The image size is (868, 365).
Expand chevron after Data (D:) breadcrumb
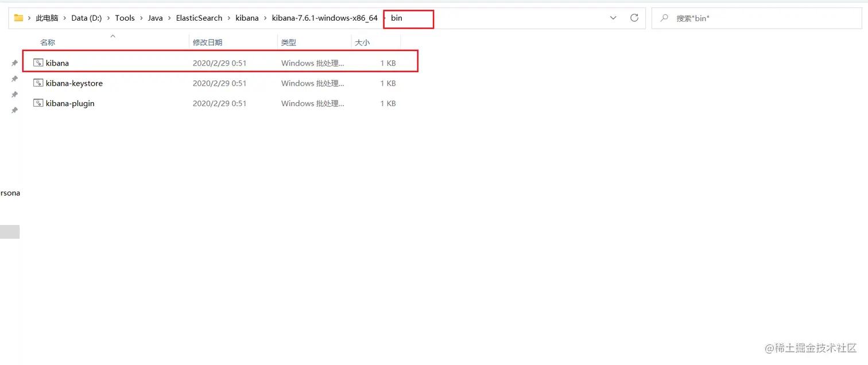click(108, 18)
